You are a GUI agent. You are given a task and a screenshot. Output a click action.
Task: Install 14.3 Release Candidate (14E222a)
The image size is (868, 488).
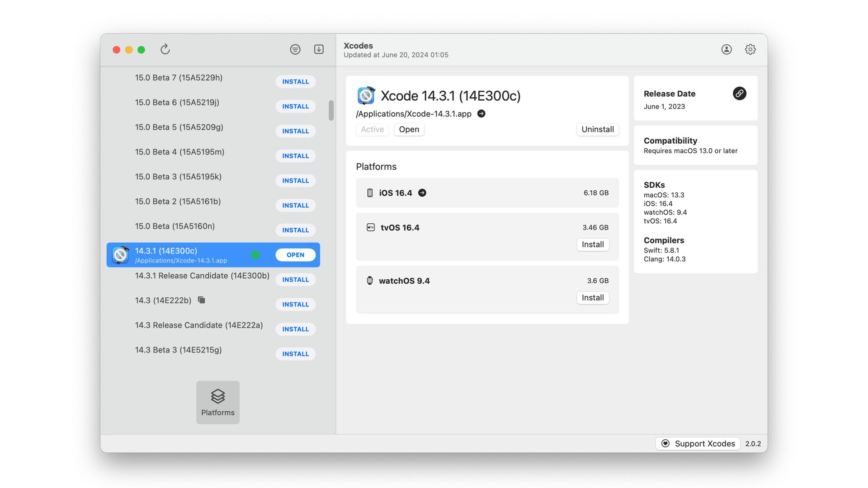coord(296,329)
